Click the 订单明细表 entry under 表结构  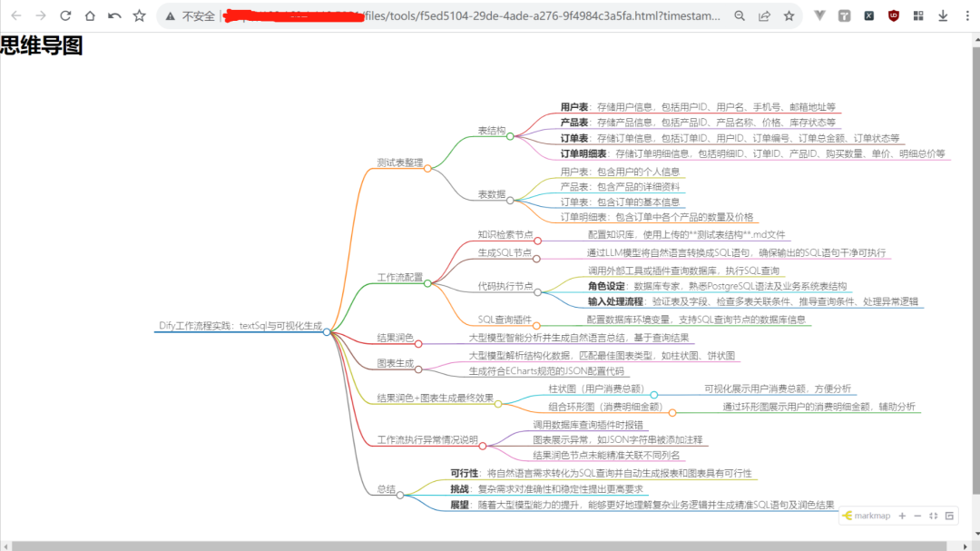752,153
